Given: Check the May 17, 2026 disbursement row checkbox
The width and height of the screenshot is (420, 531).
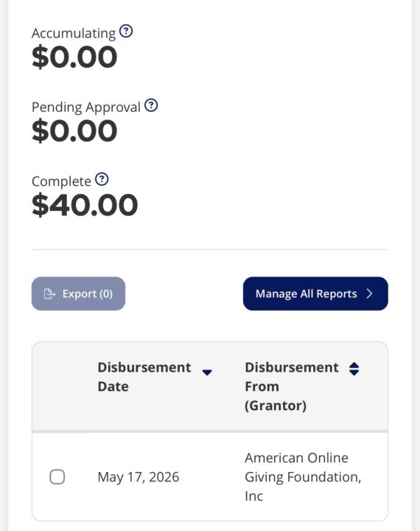Looking at the screenshot, I should tap(57, 477).
